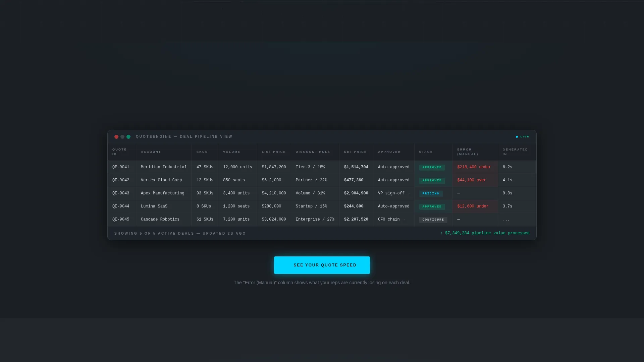Click net price $244,800
This screenshot has height=362, width=644.
click(354, 206)
